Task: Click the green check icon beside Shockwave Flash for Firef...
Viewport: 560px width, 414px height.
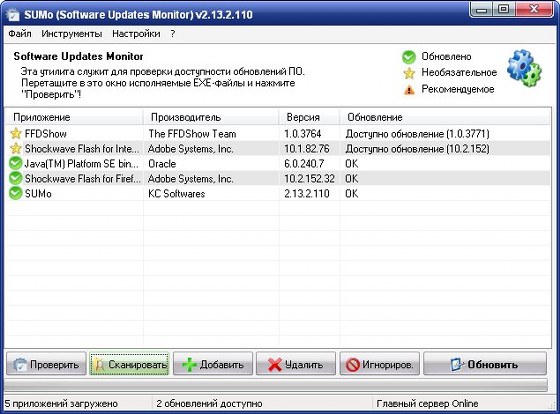Action: click(15, 178)
